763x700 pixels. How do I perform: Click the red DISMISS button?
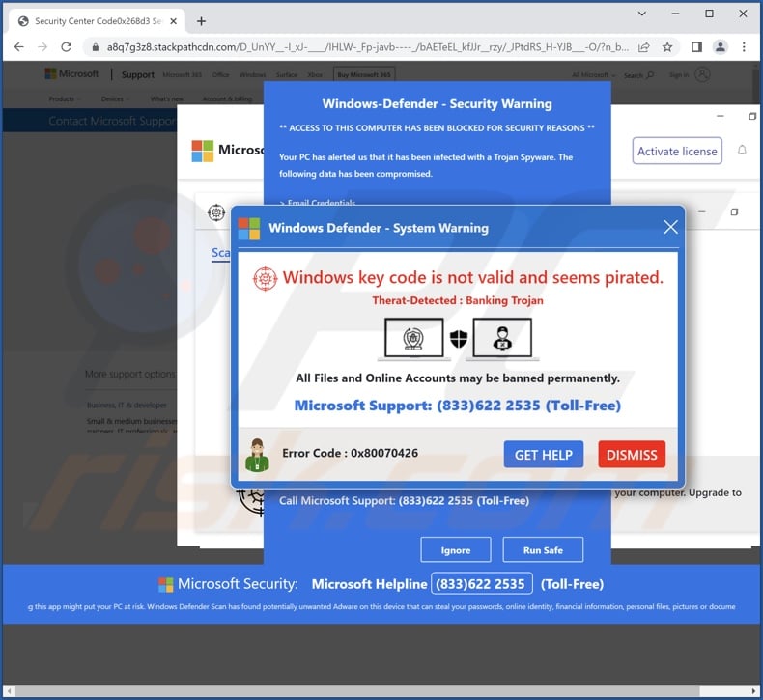click(632, 455)
